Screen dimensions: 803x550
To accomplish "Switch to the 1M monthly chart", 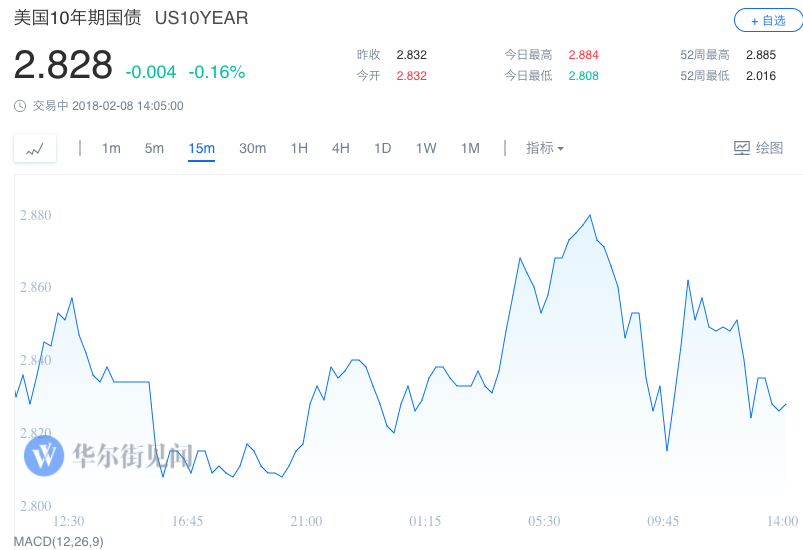I will [470, 148].
